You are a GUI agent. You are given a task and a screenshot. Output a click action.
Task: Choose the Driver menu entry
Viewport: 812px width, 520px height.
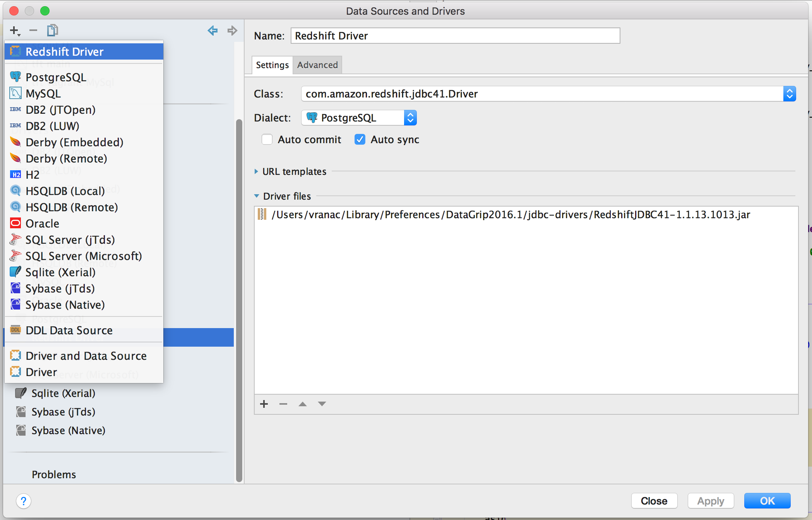click(84, 372)
